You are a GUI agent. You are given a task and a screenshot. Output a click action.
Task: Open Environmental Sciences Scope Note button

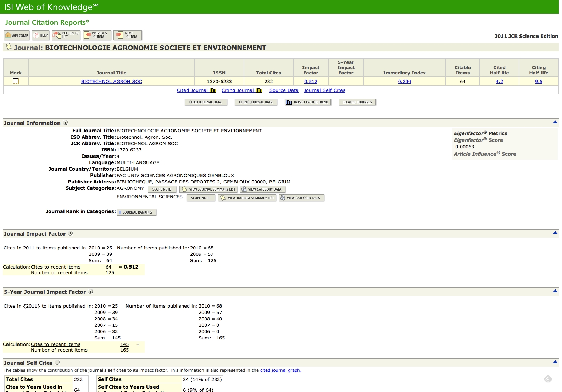(x=201, y=198)
